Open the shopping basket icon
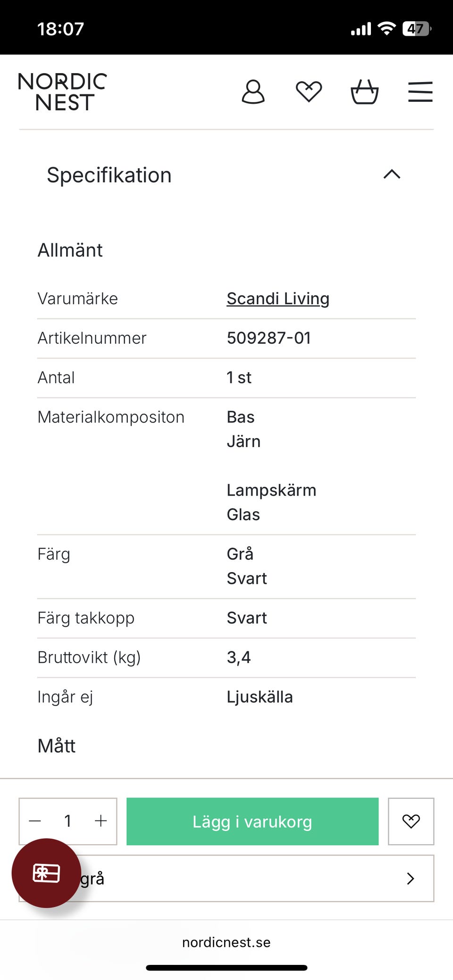The image size is (453, 980). (364, 91)
